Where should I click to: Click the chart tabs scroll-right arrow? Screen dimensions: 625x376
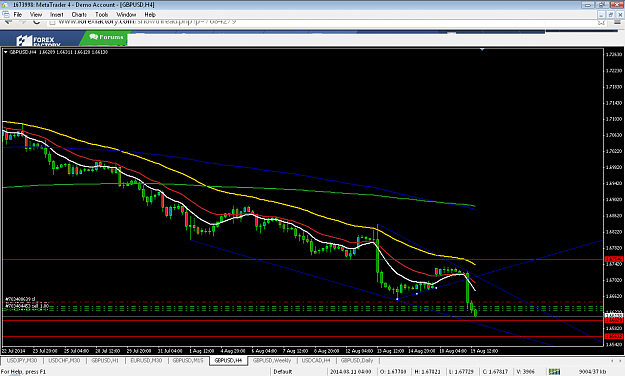point(619,360)
